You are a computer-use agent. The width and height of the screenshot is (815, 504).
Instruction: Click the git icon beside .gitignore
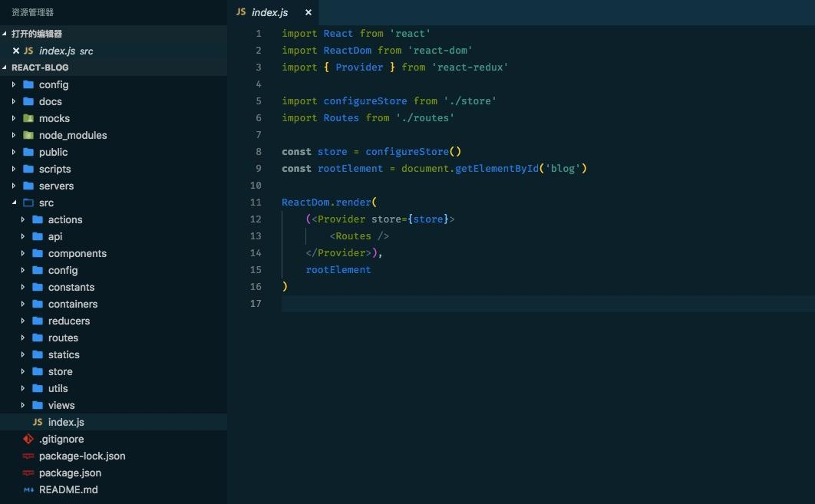(x=28, y=439)
